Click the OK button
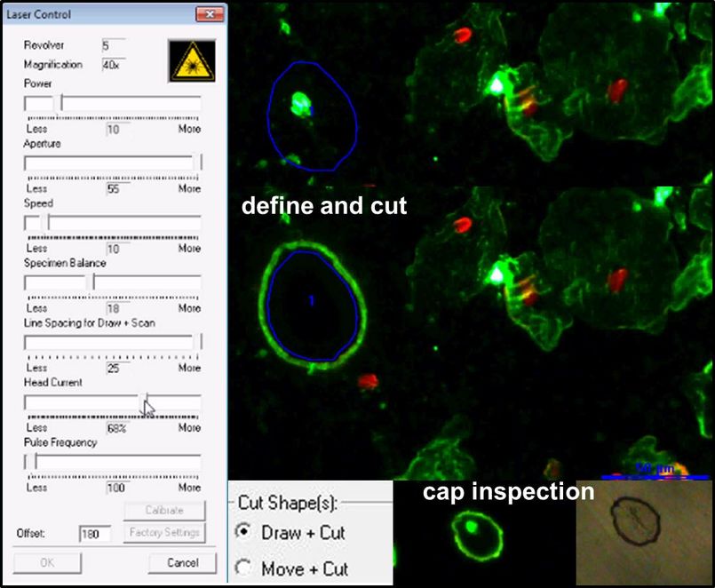This screenshot has height=588, width=715. 47,562
